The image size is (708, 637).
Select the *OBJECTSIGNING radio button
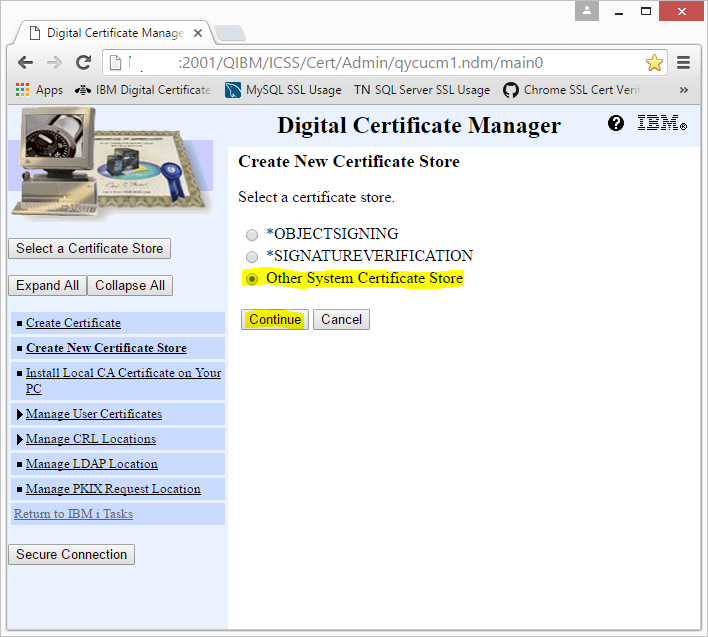(x=252, y=235)
